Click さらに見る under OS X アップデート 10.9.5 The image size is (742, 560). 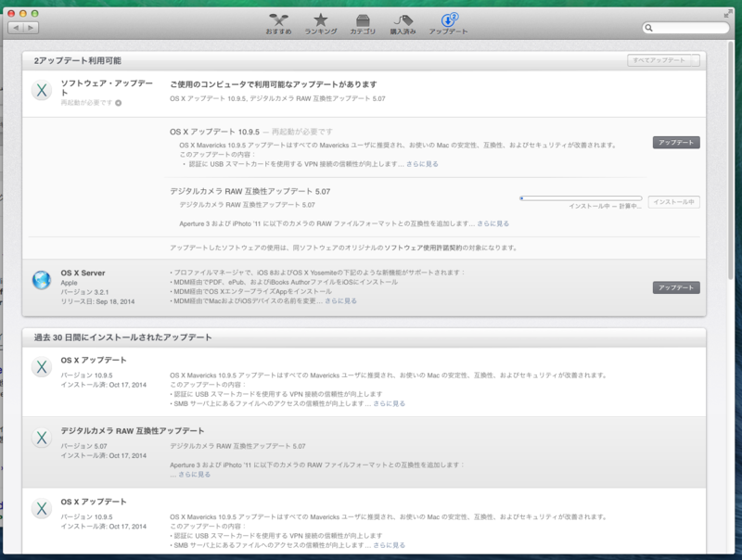point(422,164)
